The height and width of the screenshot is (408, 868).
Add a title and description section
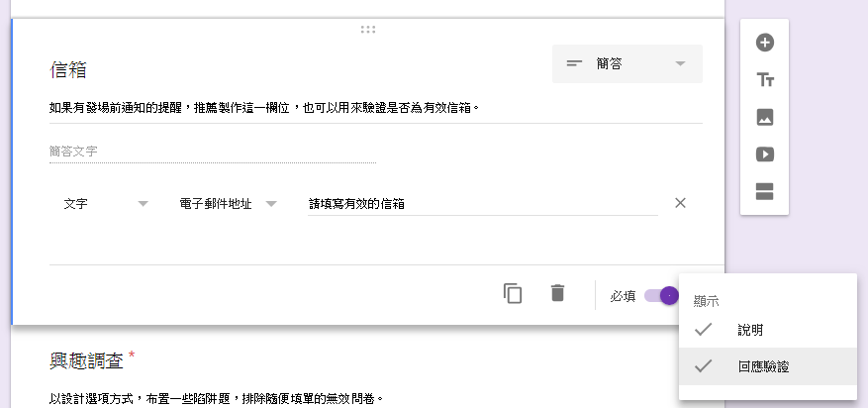764,80
